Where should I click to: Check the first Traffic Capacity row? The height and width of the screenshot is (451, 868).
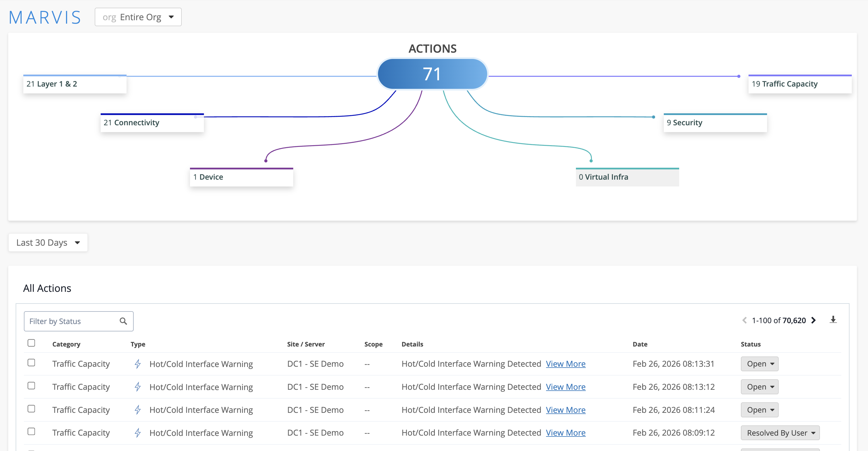click(x=31, y=363)
